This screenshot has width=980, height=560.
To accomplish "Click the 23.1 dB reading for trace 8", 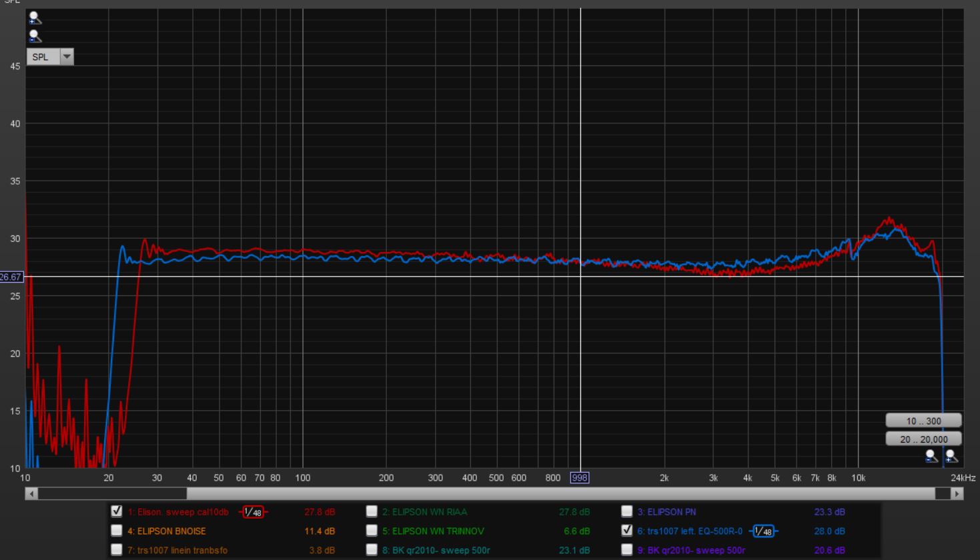I will (x=574, y=551).
